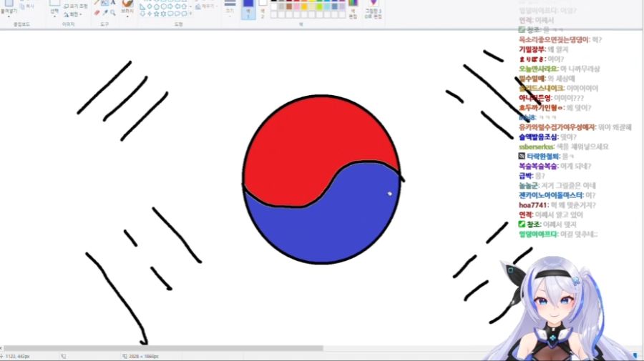Select the six-point star shape
Screen dimensions: 644x361
click(x=163, y=14)
